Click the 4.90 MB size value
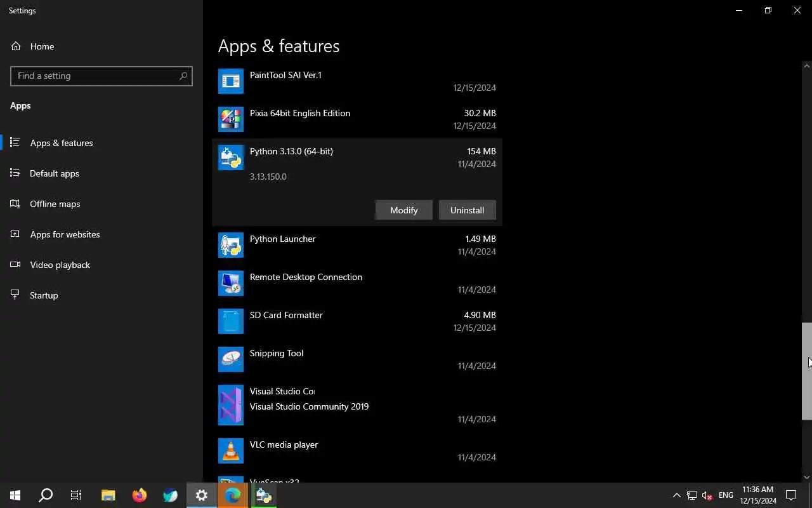The image size is (812, 508). pos(480,315)
